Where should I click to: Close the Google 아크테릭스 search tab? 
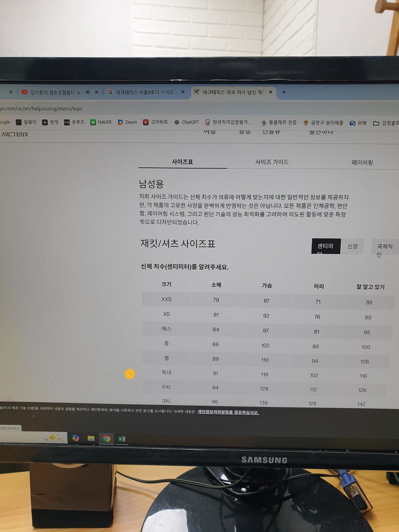coord(183,92)
